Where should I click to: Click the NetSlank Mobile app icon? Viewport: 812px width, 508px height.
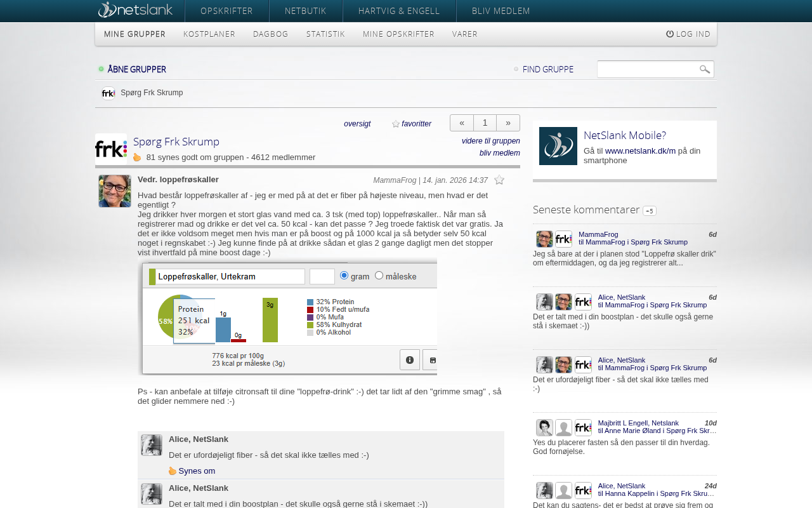[558, 146]
